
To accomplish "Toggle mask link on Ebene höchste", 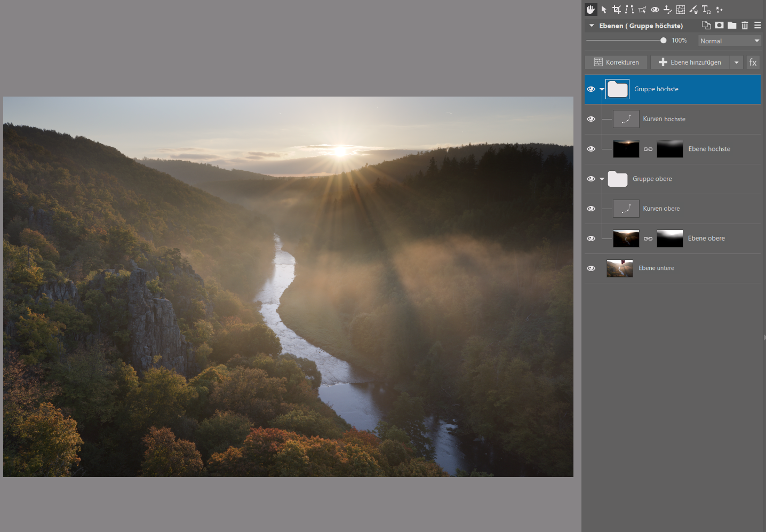I will point(648,149).
